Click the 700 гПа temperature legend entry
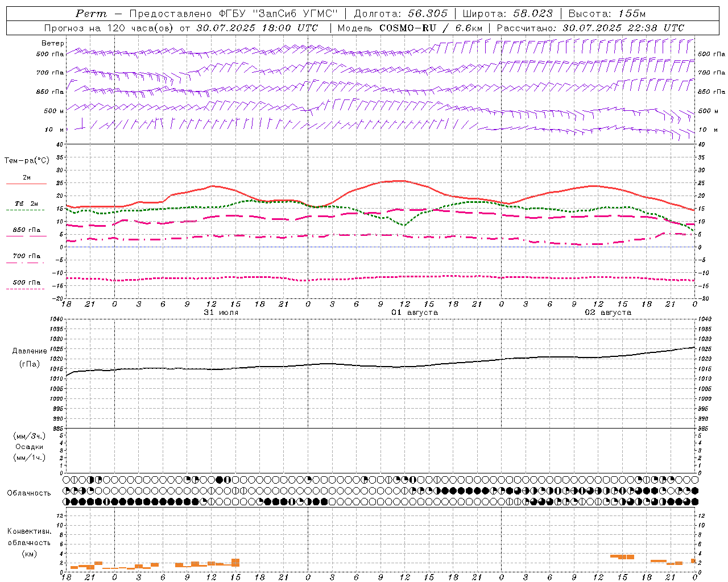The height and width of the screenshot is (582, 728). point(27,256)
